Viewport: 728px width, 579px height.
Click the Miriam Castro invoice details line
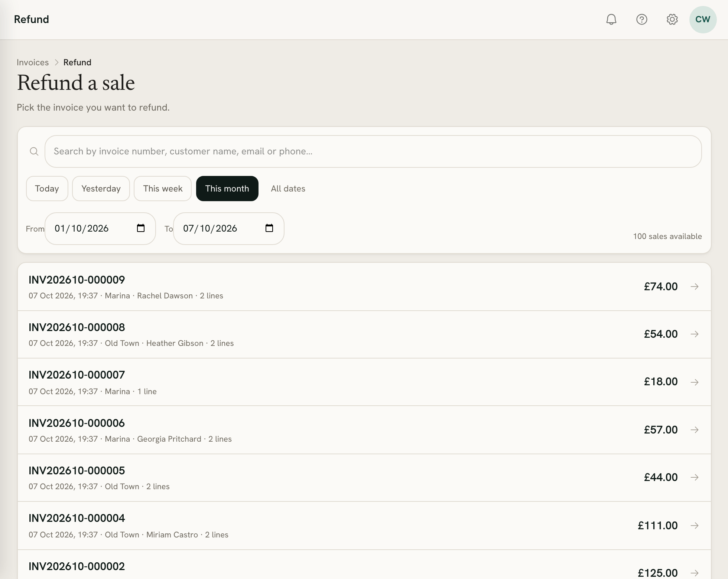[129, 535]
